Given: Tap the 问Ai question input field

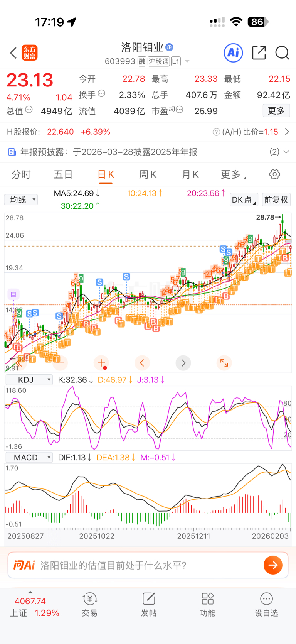Looking at the screenshot, I should pyautogui.click(x=148, y=565).
